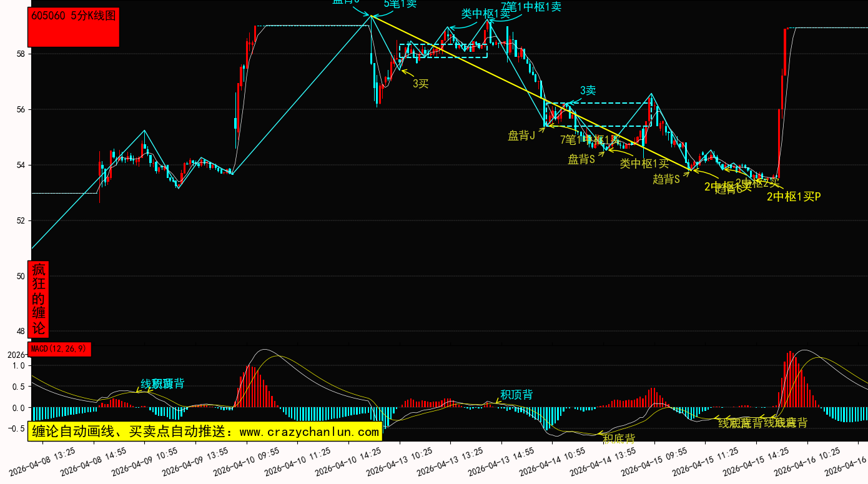The image size is (868, 484).
Task: Click the cyan 7笔1中枢1卖 label at top
Action: point(531,7)
